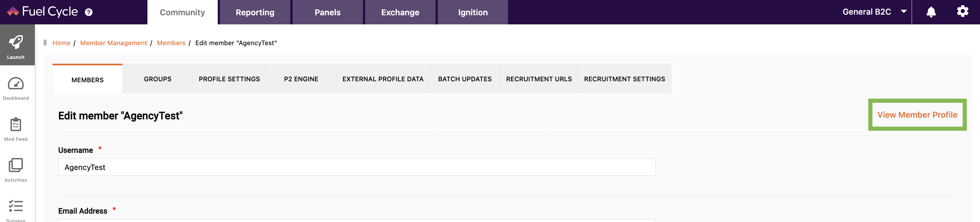Viewport: 980px width, 222px height.
Task: Switch to the Panels tab
Action: click(x=327, y=12)
